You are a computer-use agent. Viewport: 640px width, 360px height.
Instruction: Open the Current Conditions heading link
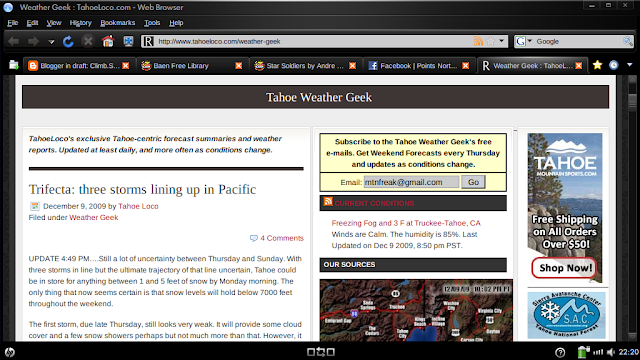374,203
